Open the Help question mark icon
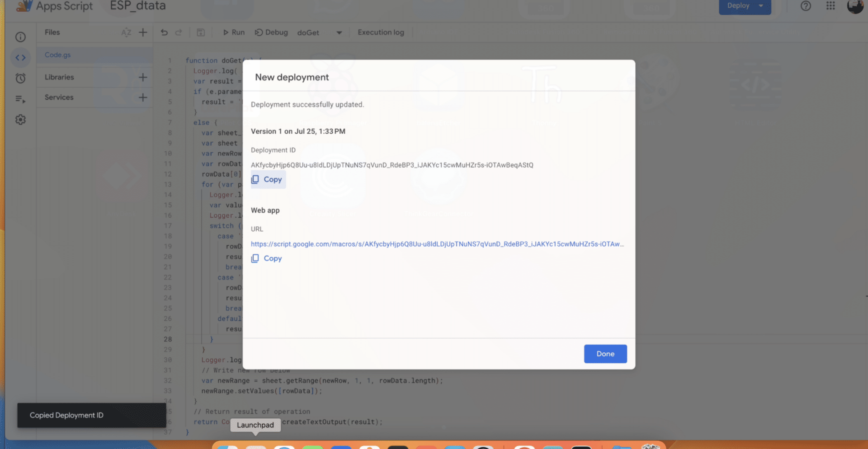 (806, 6)
